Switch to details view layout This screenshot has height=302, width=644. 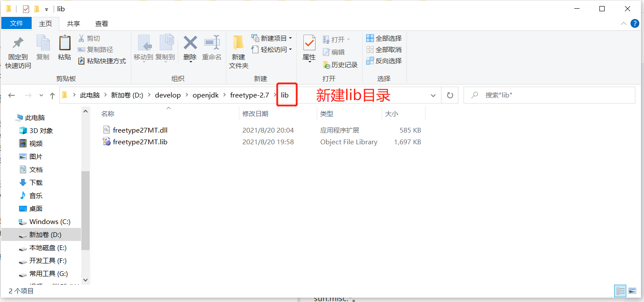pyautogui.click(x=620, y=291)
